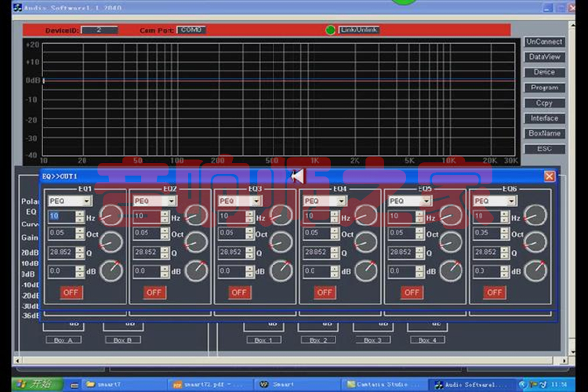Click EQ4 Oct bandwidth knob
588x392 pixels.
click(x=366, y=242)
